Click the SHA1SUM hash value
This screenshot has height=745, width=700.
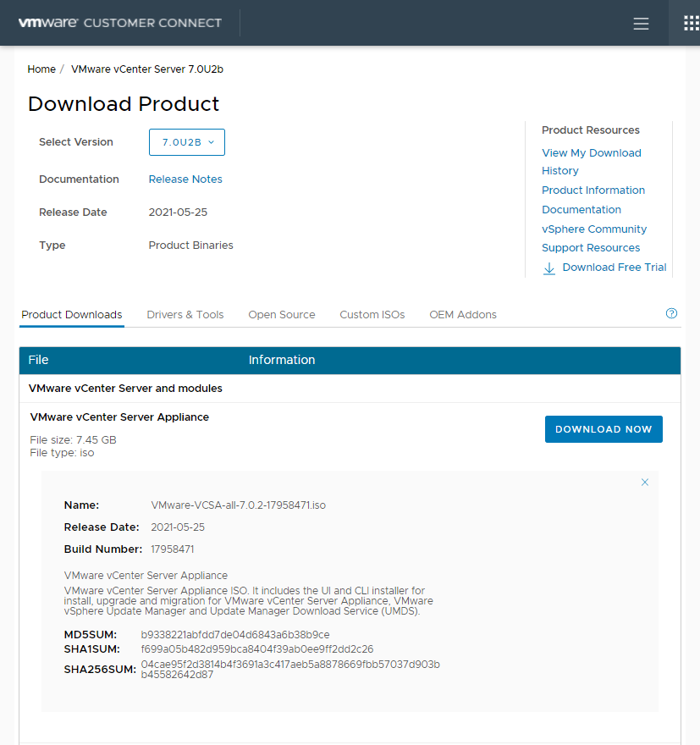pyautogui.click(x=257, y=649)
